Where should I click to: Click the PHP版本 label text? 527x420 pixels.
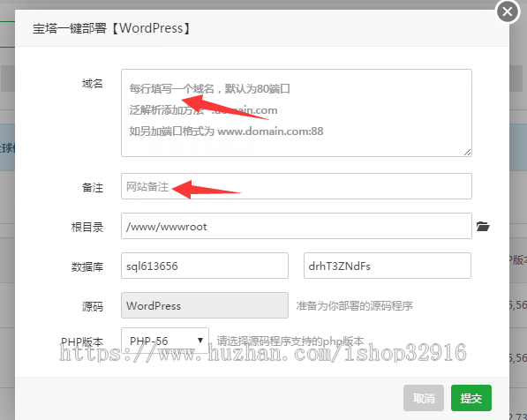click(x=82, y=341)
